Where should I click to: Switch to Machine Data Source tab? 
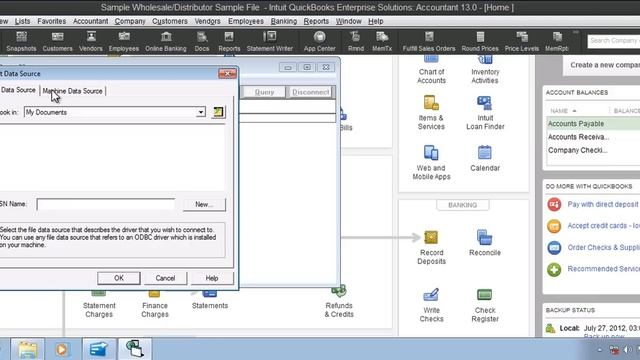click(x=73, y=91)
